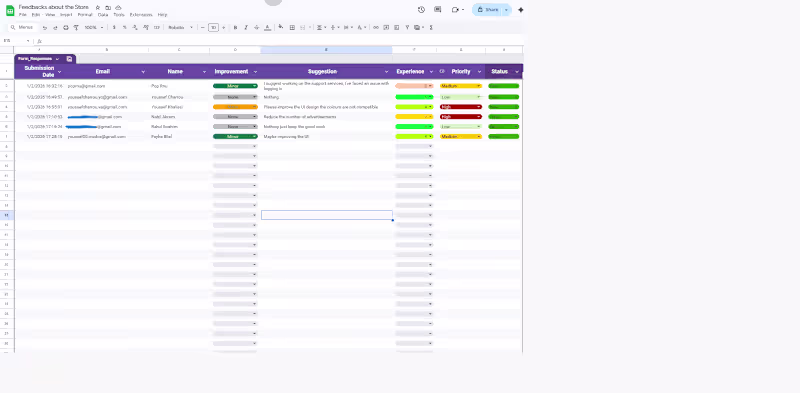Open the text rotation dropdown
The image size is (800, 393).
tap(362, 28)
